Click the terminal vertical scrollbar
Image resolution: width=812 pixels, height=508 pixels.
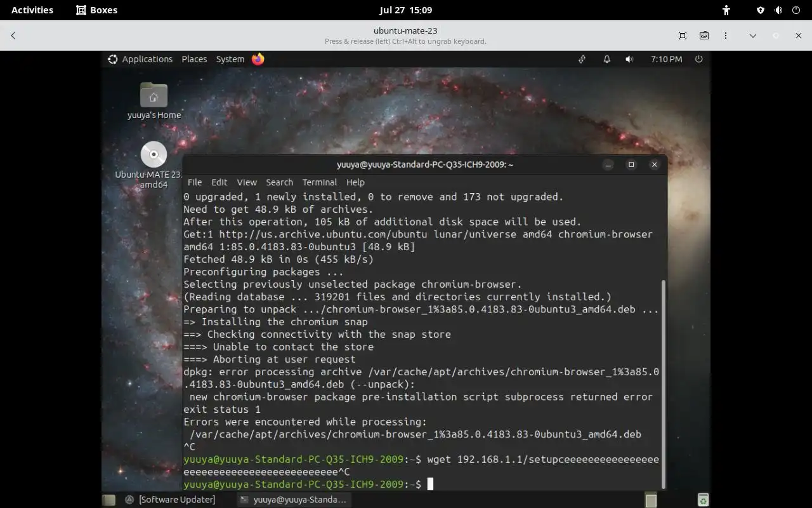coord(664,384)
